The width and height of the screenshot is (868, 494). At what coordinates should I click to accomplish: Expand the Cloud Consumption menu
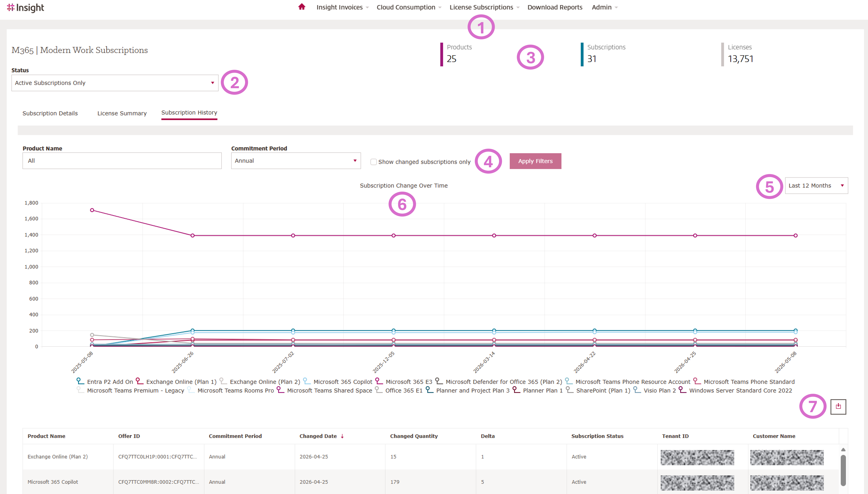click(409, 7)
